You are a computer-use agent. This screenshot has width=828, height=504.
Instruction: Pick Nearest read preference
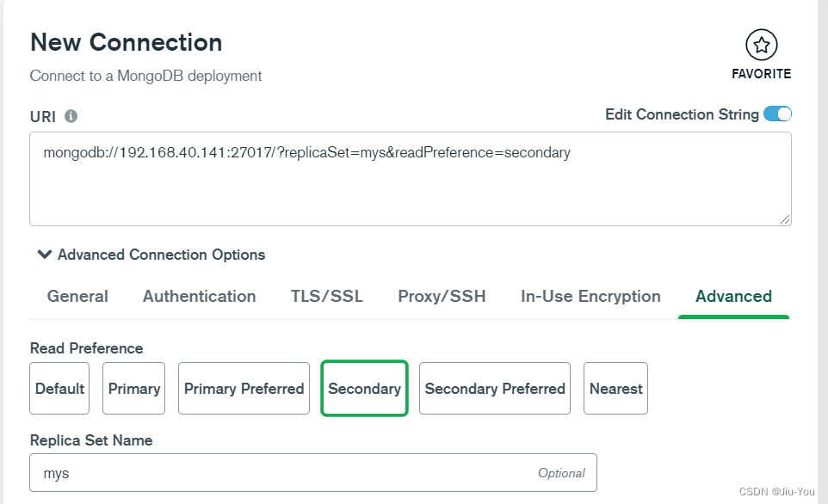click(615, 389)
